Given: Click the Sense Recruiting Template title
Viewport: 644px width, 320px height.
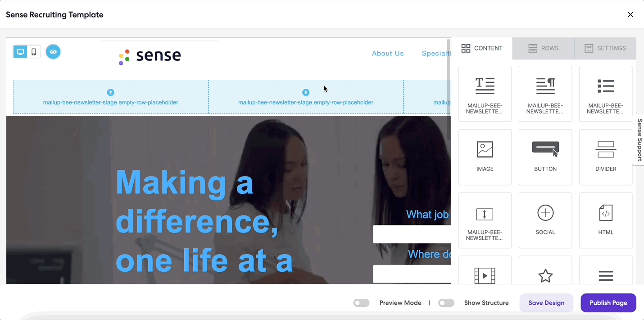Looking at the screenshot, I should [x=54, y=14].
